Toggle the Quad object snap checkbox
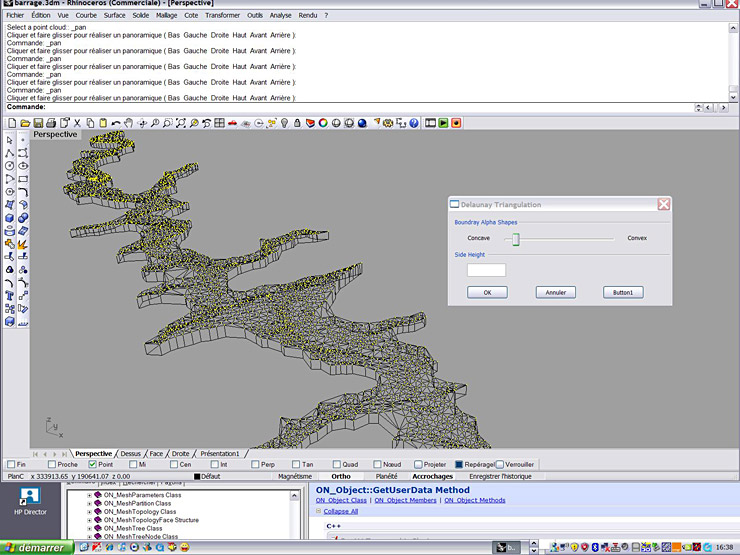This screenshot has width=740, height=555. point(337,464)
